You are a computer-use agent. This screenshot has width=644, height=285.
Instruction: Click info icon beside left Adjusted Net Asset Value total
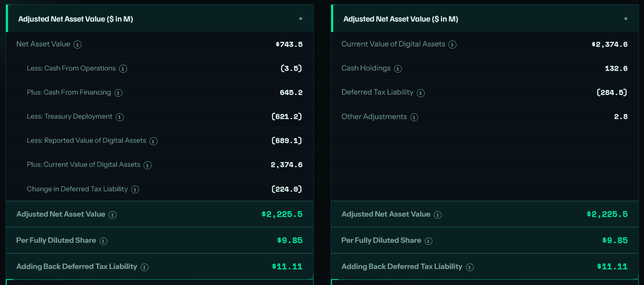coord(112,214)
